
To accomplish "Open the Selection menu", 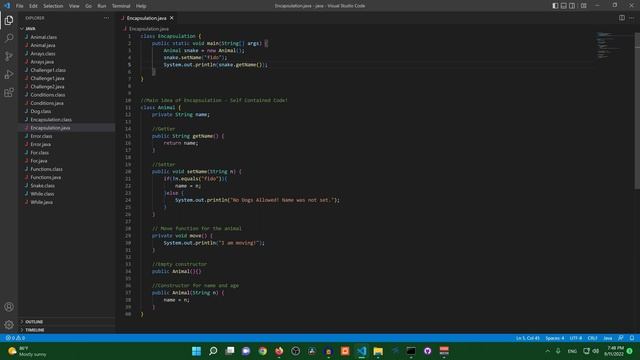I will [x=53, y=6].
